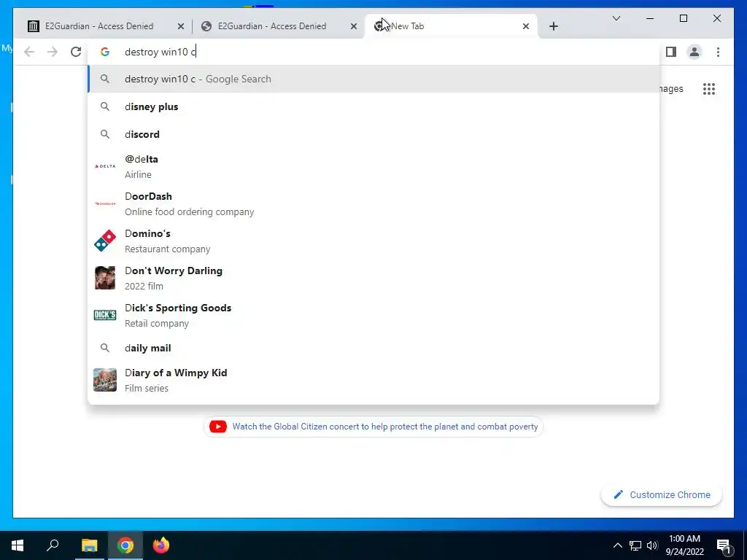Choose the 'disney plus' suggestion
This screenshot has width=747, height=560.
(373, 106)
